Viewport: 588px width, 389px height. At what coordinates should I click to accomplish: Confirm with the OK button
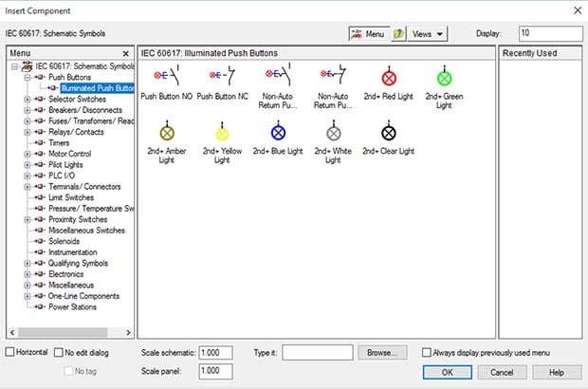tap(448, 373)
